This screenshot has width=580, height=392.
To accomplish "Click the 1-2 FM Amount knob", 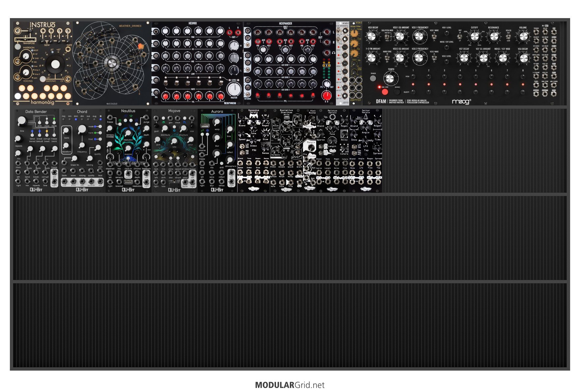I will (x=372, y=58).
